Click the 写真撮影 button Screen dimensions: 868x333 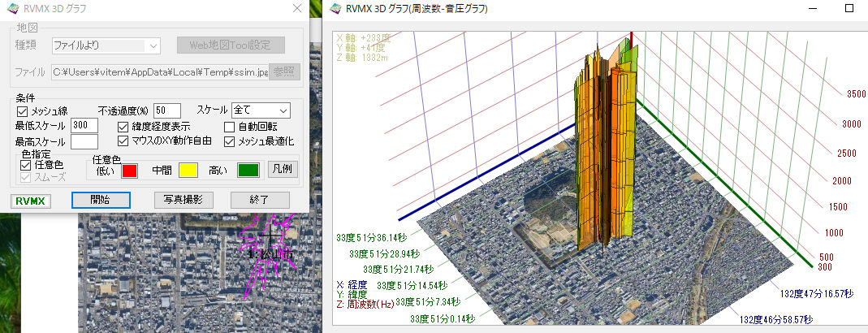184,200
